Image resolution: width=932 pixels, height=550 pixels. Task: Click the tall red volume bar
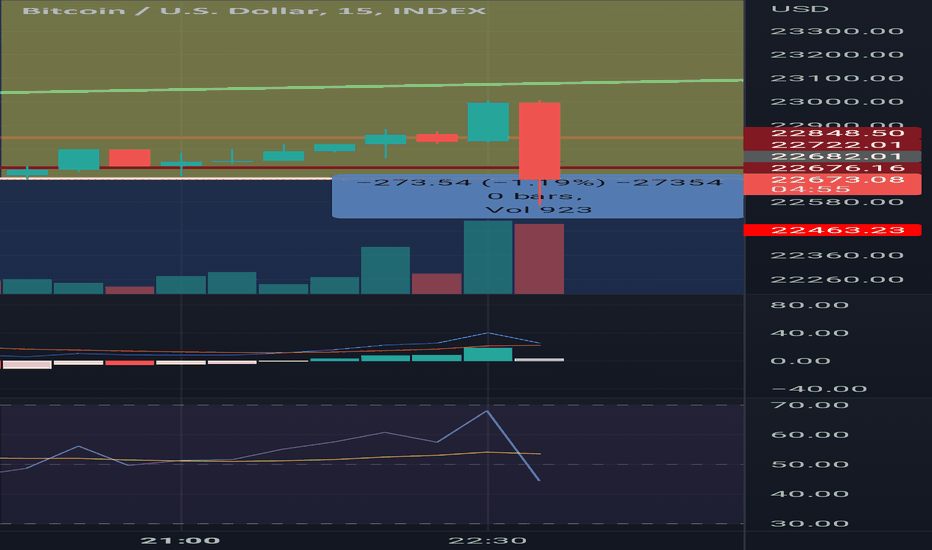[x=539, y=259]
